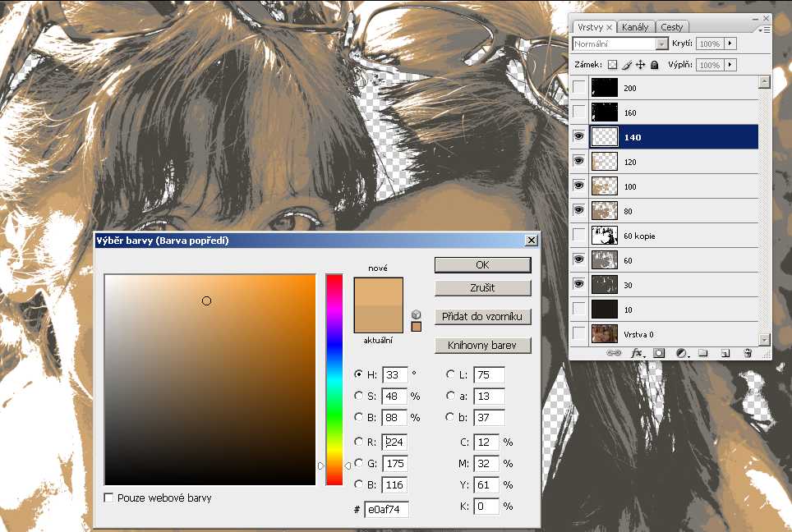Image resolution: width=792 pixels, height=532 pixels.
Task: Click the lock all padlock icon
Action: click(x=655, y=65)
